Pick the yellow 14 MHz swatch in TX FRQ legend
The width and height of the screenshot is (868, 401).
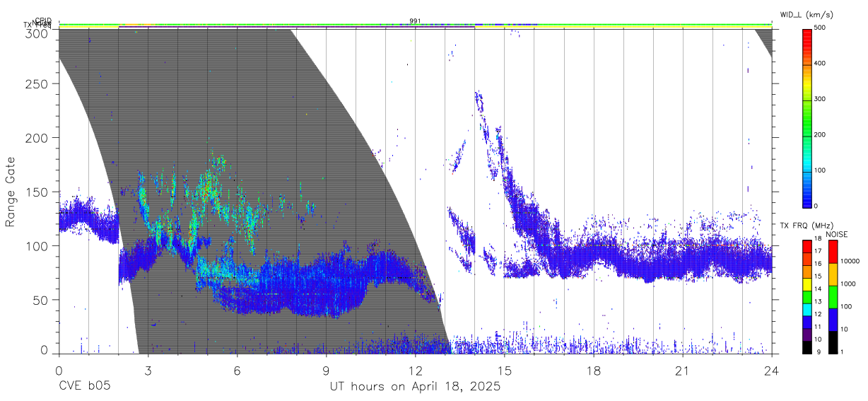click(x=807, y=284)
